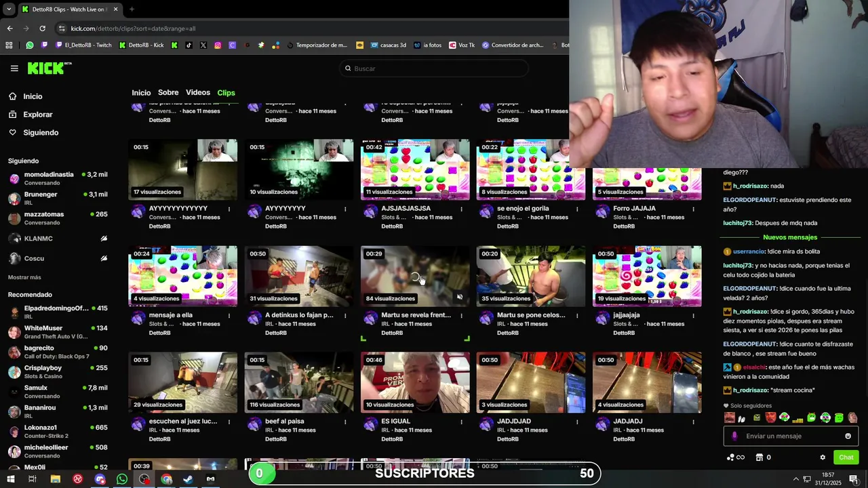This screenshot has width=868, height=488.
Task: Open options menu for se enojo el gorila
Action: pos(577,209)
